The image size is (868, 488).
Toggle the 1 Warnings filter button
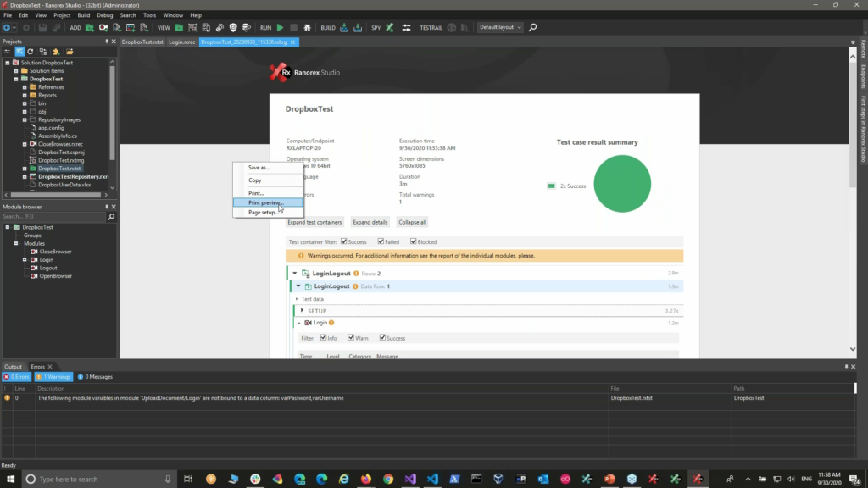point(53,377)
